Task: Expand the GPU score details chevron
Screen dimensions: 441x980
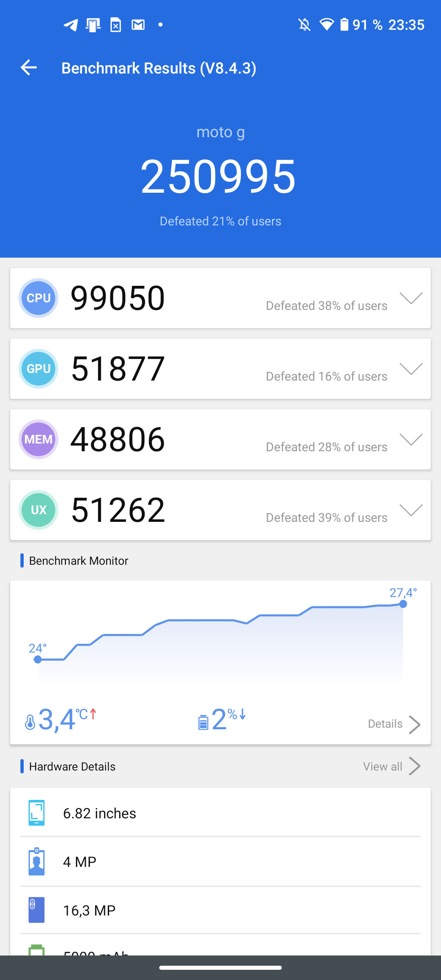Action: coord(411,369)
